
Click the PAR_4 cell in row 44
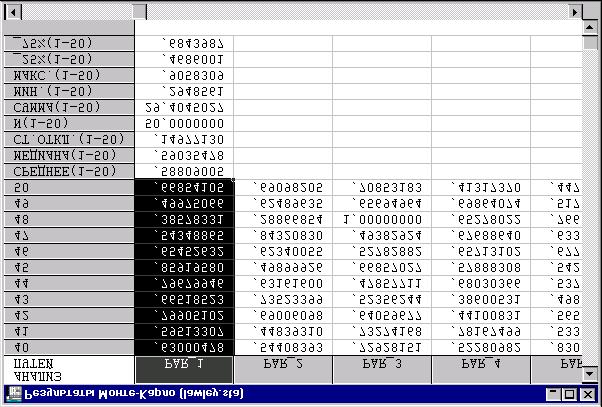click(481, 283)
